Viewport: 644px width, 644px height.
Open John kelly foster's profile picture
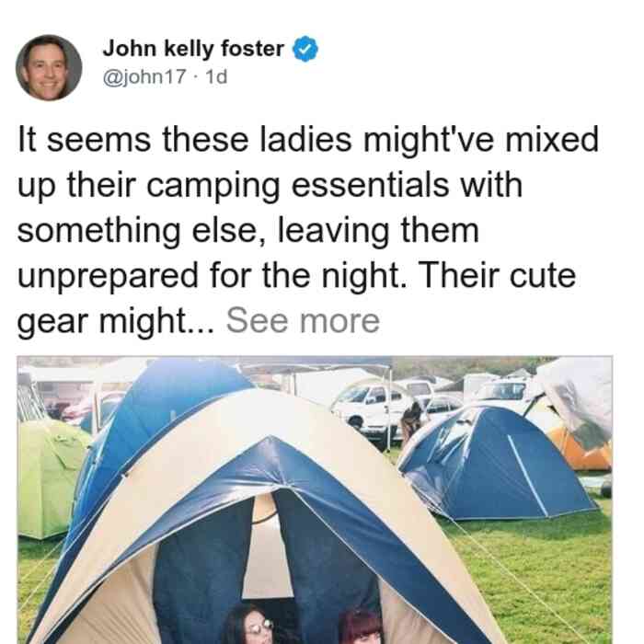tap(49, 68)
